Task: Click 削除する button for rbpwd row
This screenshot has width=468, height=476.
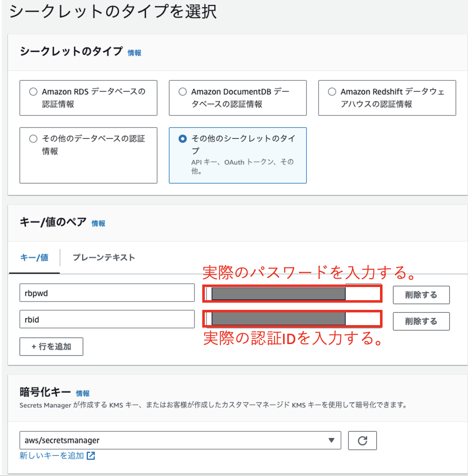Action: 421,295
